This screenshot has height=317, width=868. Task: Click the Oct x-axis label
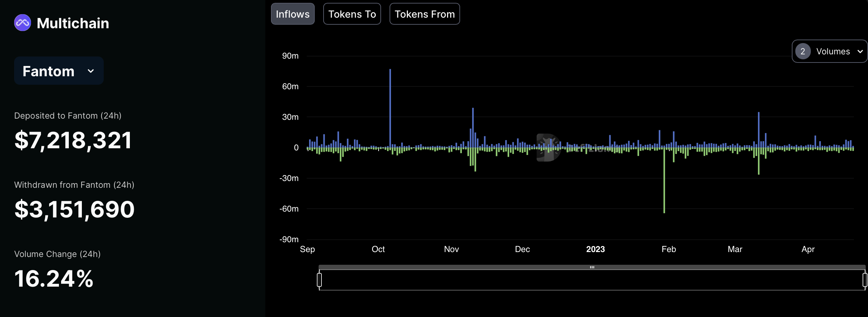coord(378,249)
